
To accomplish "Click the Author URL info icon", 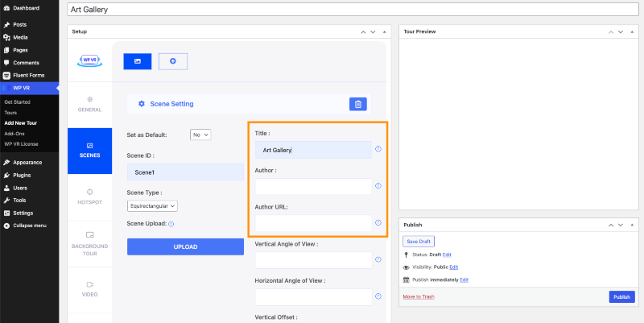I will (378, 223).
